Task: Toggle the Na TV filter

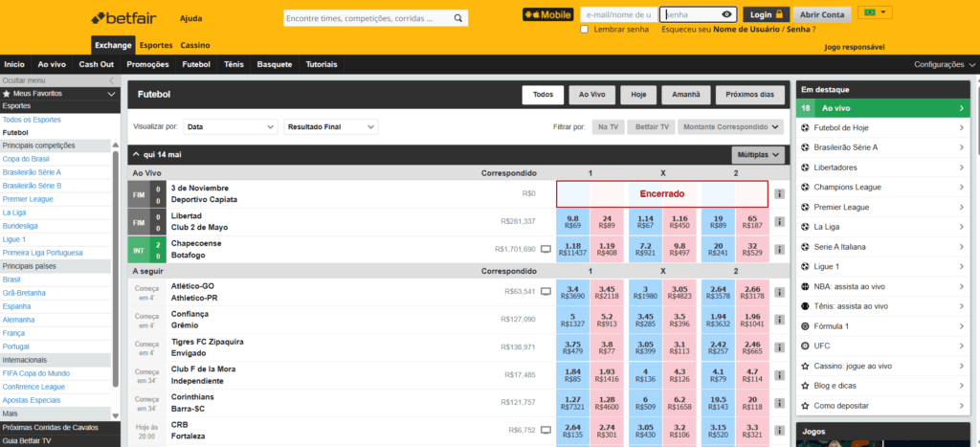Action: pos(608,126)
